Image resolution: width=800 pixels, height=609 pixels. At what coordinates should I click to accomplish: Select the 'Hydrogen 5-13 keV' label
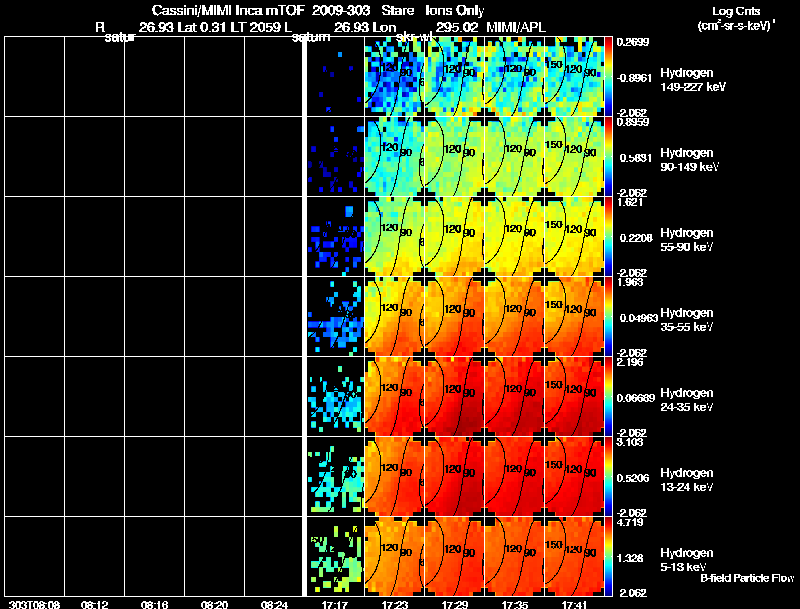pos(687,560)
